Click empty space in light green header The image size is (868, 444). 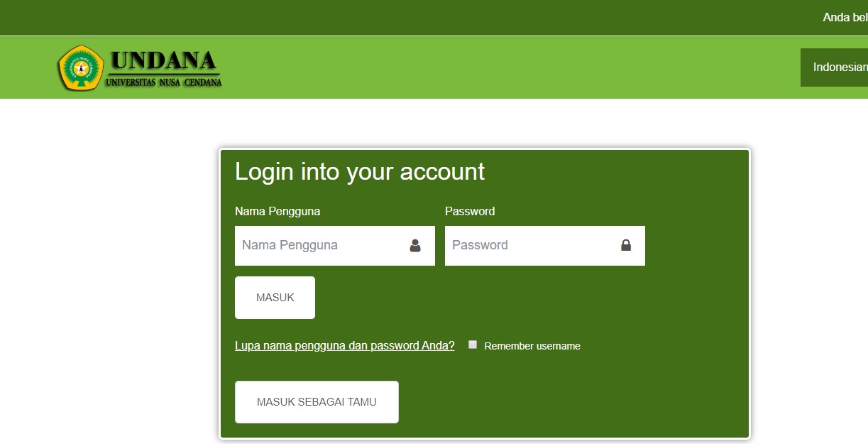[x=497, y=67]
